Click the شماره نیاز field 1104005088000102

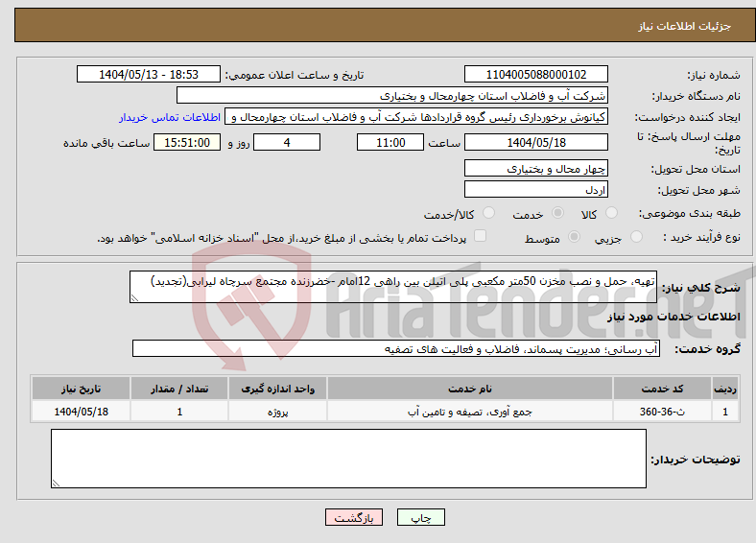535,74
